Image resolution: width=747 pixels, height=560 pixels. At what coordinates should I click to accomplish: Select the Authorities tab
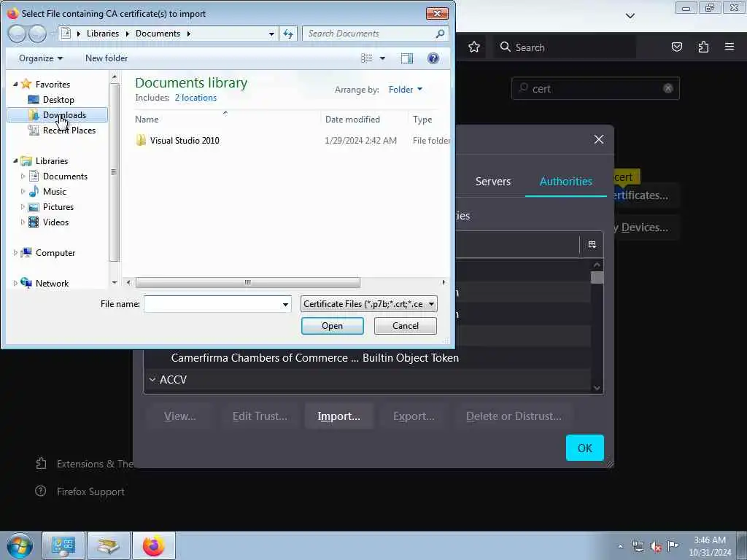tap(566, 182)
